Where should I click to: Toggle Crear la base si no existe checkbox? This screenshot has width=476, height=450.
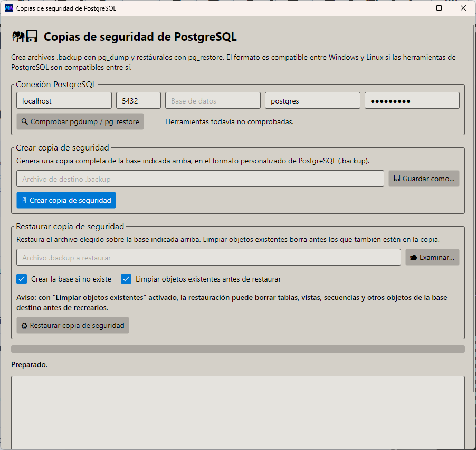pos(22,279)
